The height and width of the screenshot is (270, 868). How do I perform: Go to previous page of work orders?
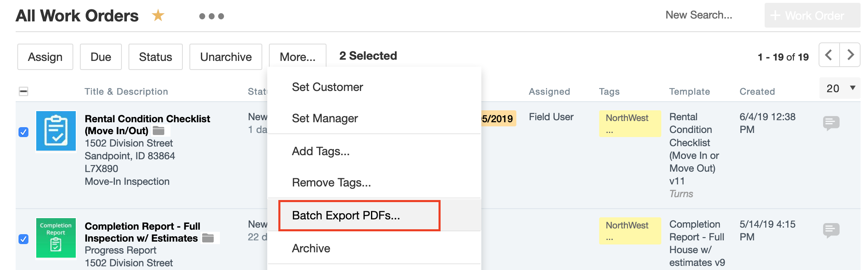pos(829,55)
